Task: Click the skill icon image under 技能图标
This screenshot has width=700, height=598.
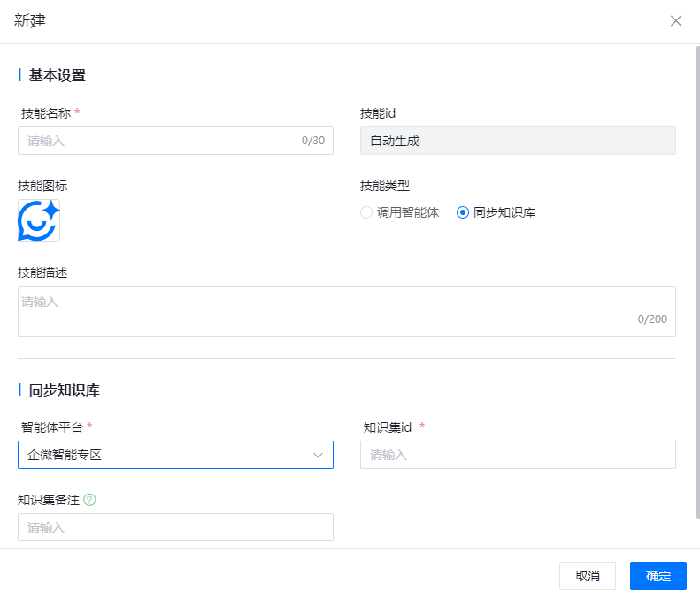Action: [x=39, y=220]
